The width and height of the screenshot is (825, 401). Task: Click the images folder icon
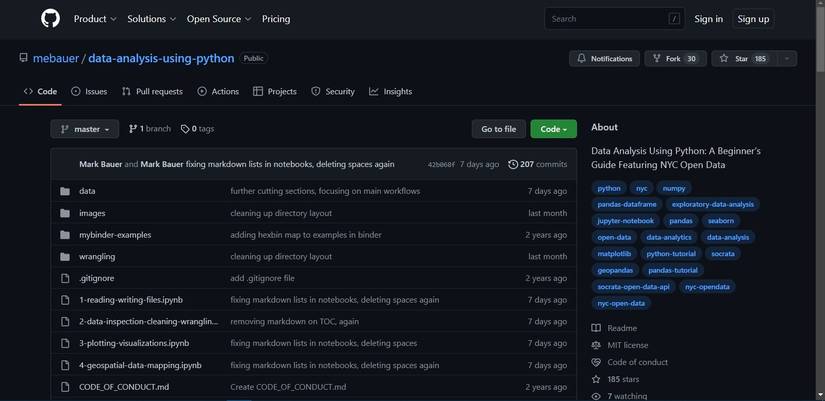(x=65, y=213)
